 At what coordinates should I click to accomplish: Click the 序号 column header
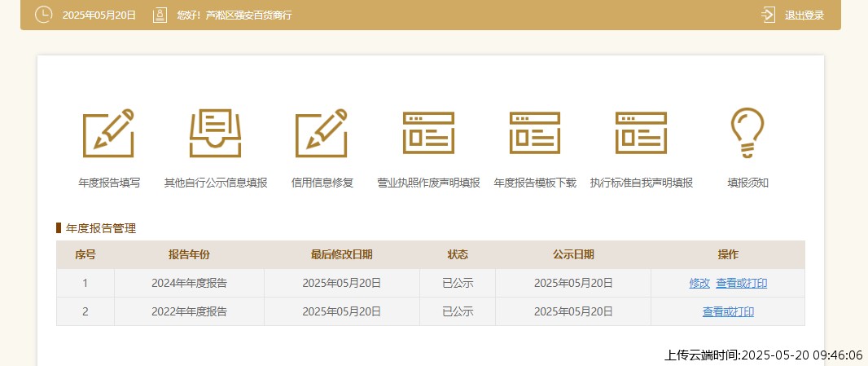(85, 254)
